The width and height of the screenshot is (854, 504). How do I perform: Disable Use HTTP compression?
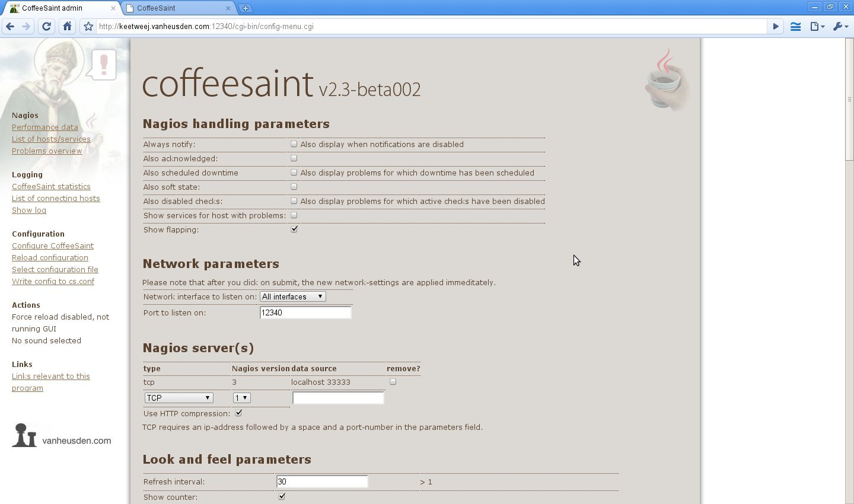click(238, 413)
